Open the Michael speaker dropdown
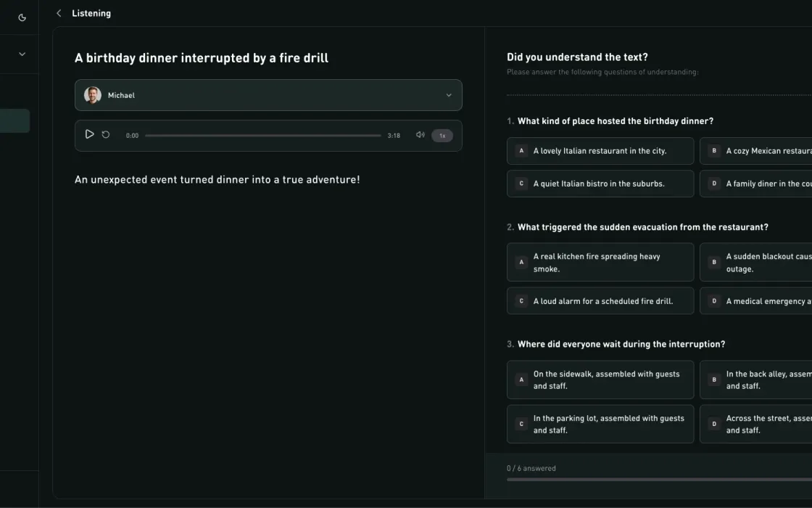 click(x=268, y=95)
